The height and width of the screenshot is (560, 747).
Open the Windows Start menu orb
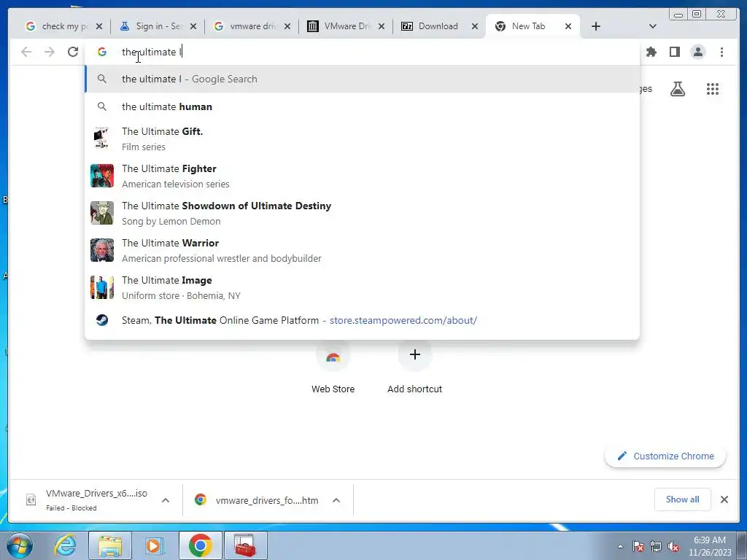pyautogui.click(x=20, y=545)
